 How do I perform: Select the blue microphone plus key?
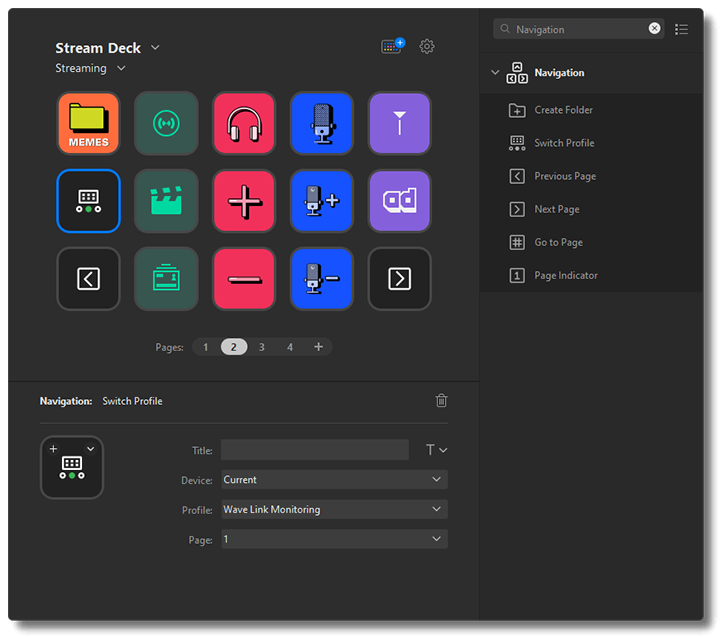point(322,201)
